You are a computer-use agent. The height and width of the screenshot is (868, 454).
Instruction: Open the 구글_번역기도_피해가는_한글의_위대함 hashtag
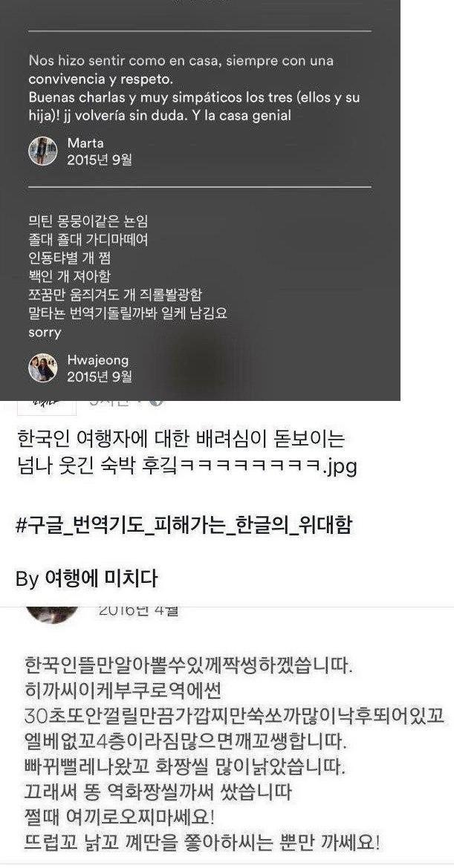coord(184,526)
